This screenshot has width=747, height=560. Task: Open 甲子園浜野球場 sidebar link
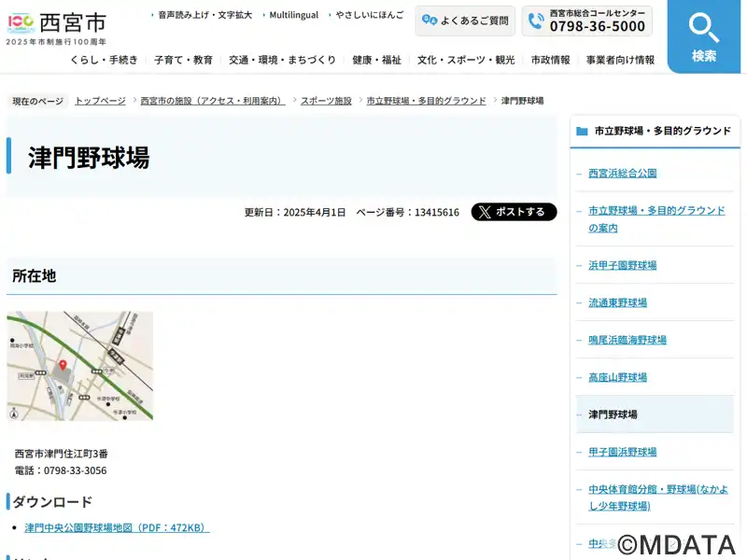point(622,452)
